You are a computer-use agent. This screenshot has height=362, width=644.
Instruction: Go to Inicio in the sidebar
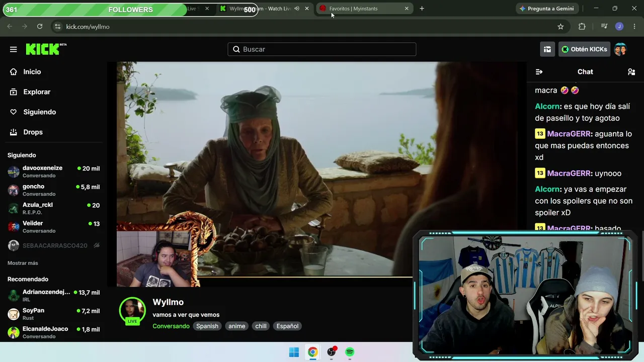pyautogui.click(x=32, y=72)
